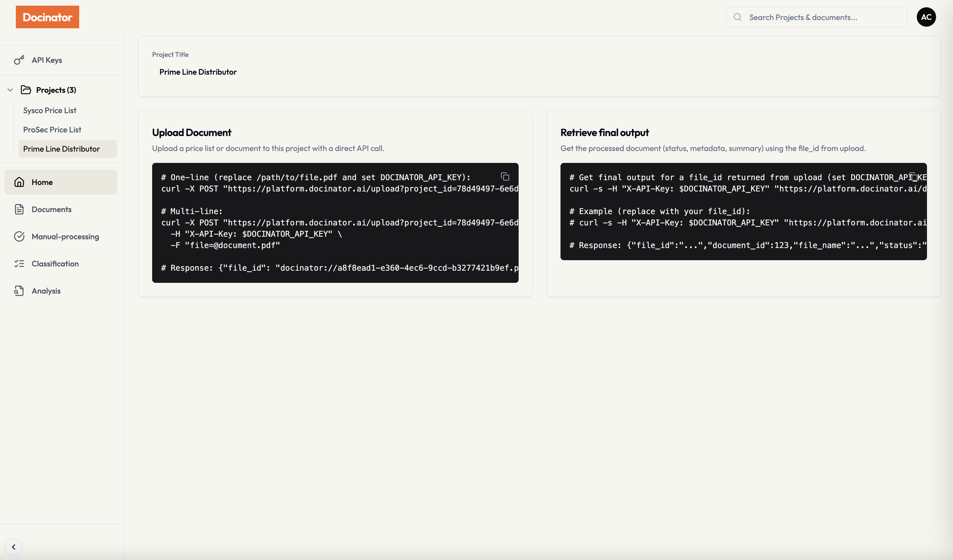Click the Projects folder icon
Viewport: 953px width, 560px height.
(x=26, y=90)
